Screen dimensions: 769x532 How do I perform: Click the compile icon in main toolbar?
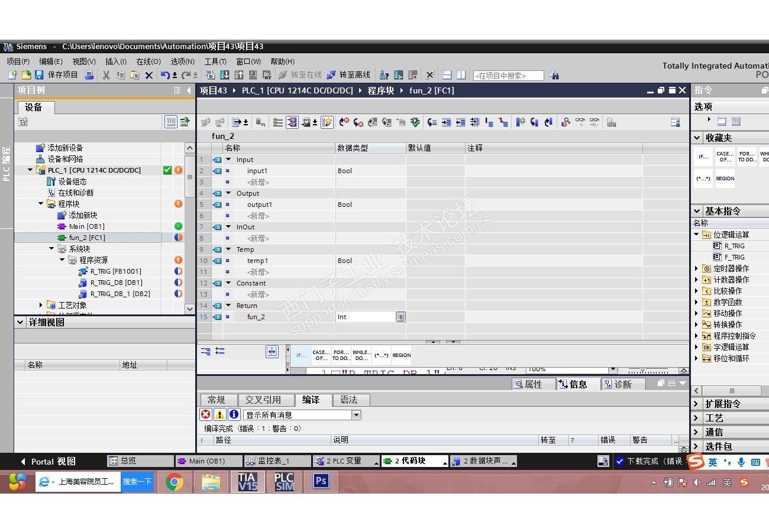210,75
